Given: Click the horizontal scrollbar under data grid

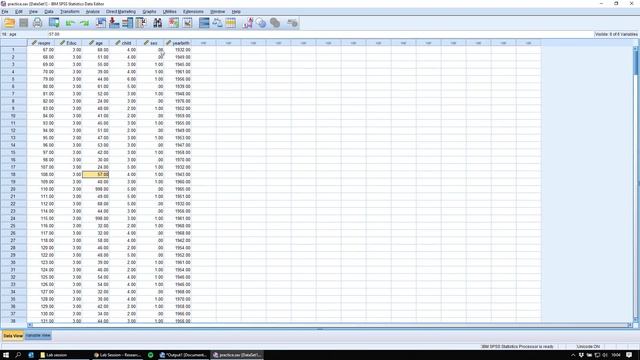Looking at the screenshot, I should [x=329, y=325].
